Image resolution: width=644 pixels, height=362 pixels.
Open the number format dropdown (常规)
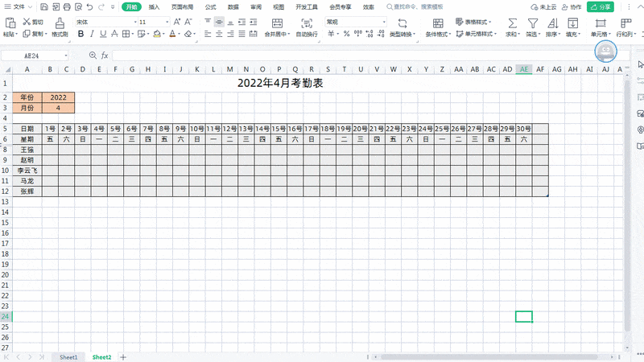[x=384, y=22]
